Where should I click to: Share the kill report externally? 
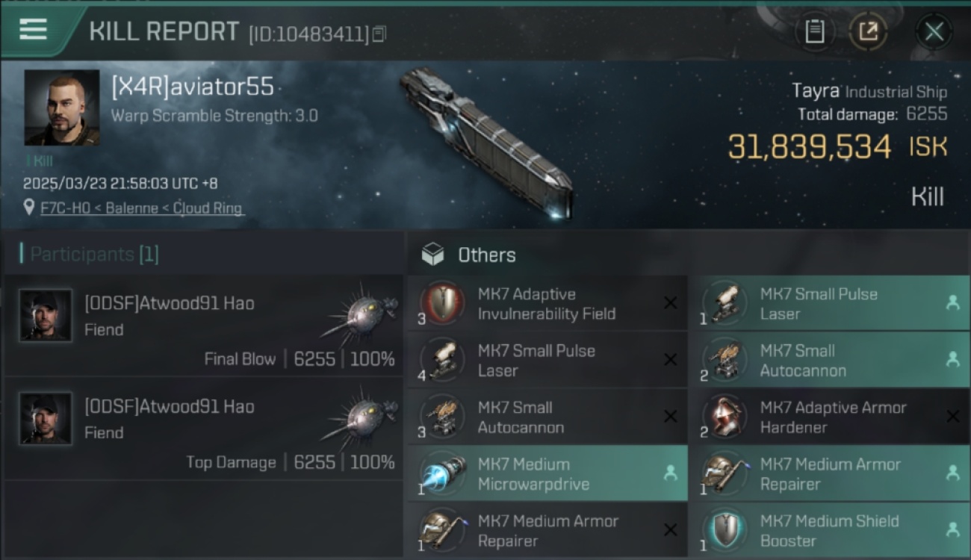(868, 31)
